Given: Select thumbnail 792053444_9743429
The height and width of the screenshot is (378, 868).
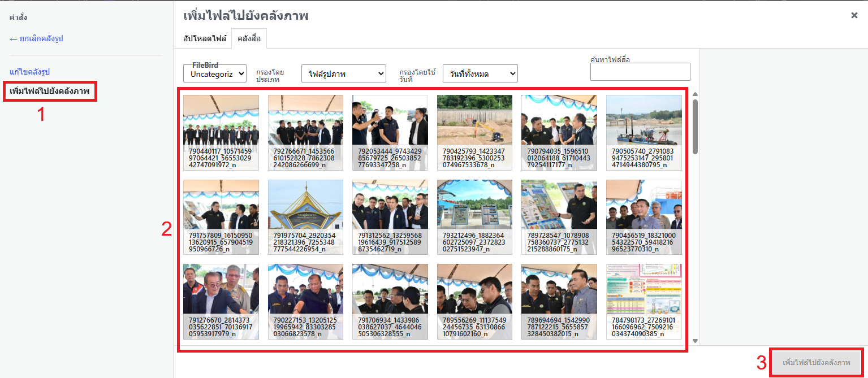Looking at the screenshot, I should click(390, 132).
